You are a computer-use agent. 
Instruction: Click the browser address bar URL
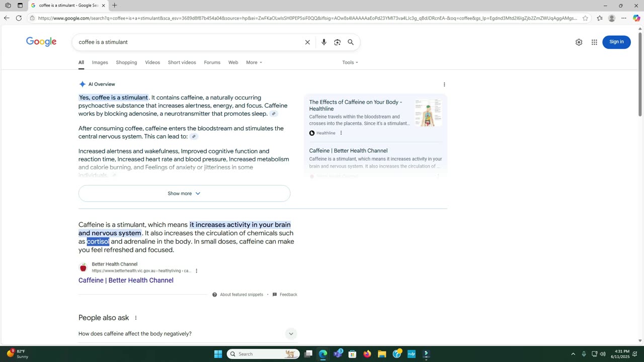pyautogui.click(x=307, y=18)
